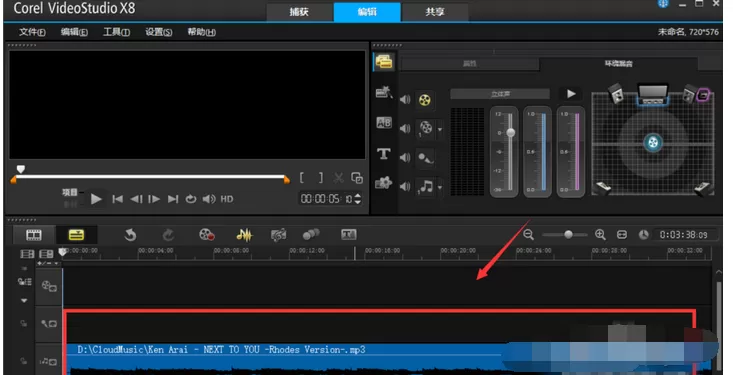Undo the last action

pos(130,235)
